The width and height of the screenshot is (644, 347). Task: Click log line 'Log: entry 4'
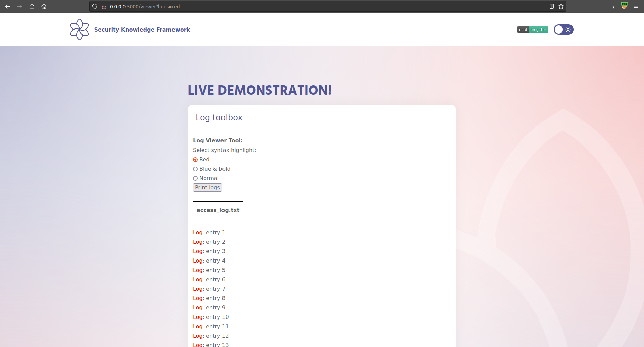tap(209, 261)
